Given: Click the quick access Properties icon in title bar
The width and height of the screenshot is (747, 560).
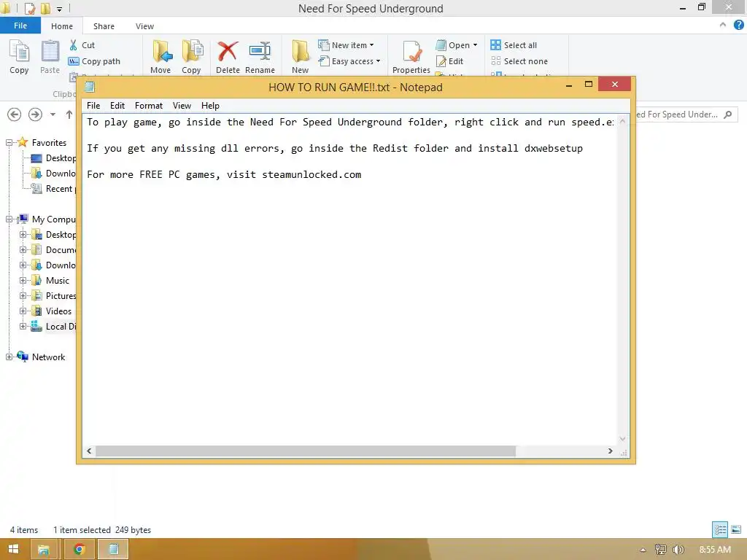Looking at the screenshot, I should point(29,9).
